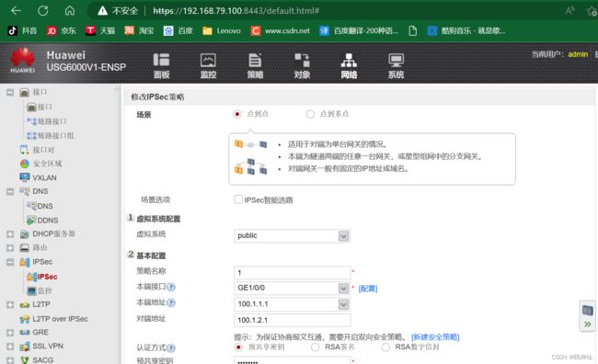Select RSA签名 authentication radio

coord(315,347)
